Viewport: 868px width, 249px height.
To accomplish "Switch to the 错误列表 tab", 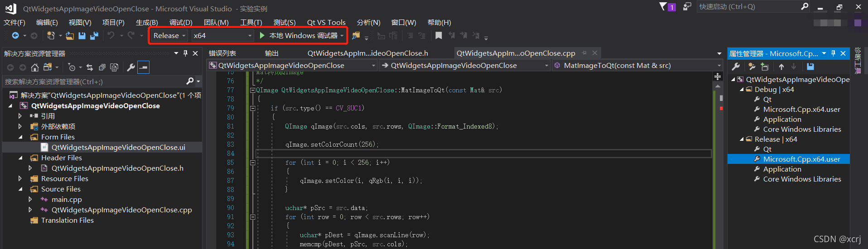I will coord(222,53).
